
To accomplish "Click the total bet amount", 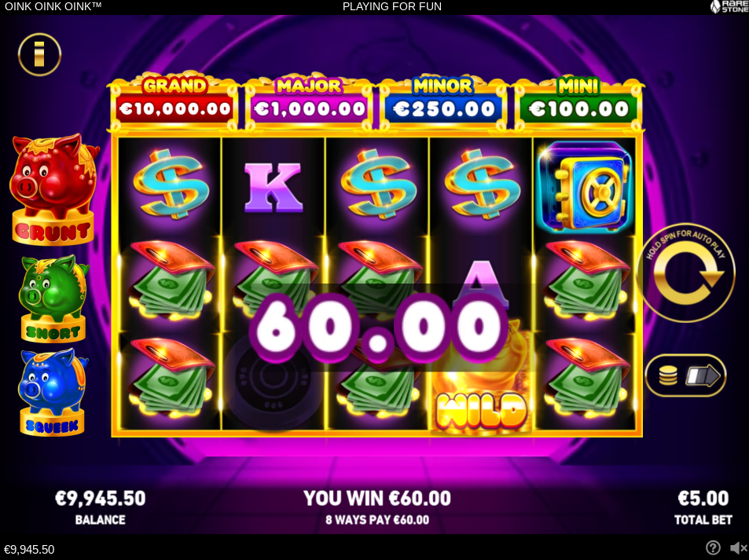I will 703,499.
